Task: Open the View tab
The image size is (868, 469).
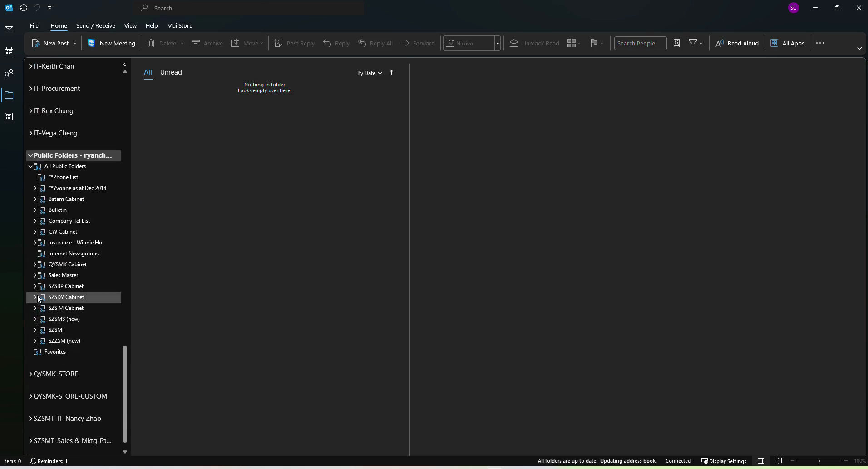Action: pyautogui.click(x=130, y=26)
